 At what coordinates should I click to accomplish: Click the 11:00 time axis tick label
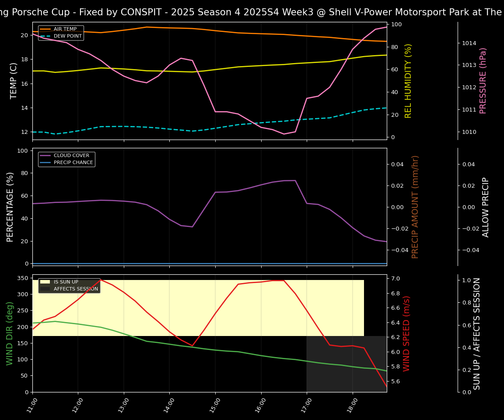point(34,406)
